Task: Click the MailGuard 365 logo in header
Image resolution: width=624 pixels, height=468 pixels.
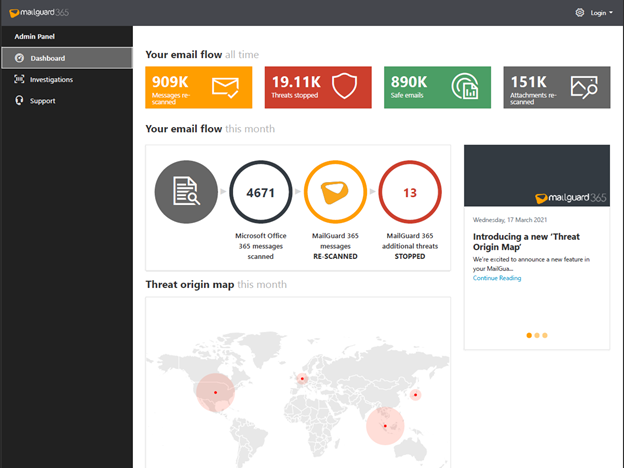Action: pos(39,13)
